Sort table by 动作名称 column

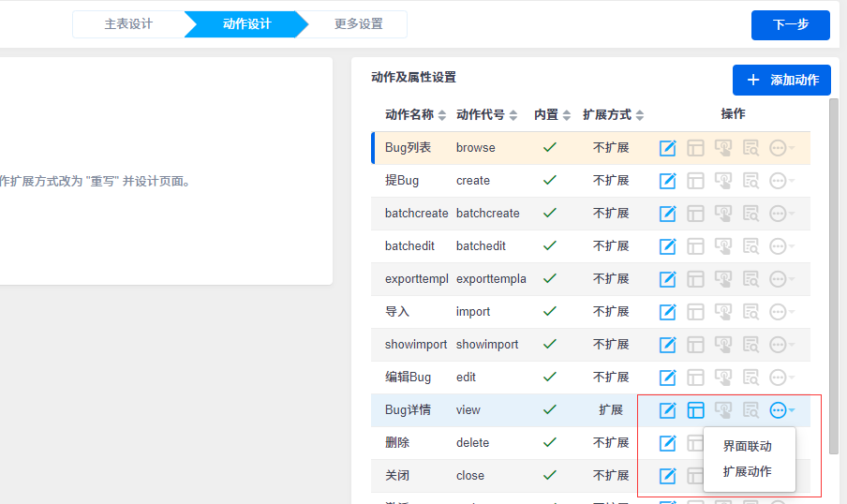(x=442, y=115)
